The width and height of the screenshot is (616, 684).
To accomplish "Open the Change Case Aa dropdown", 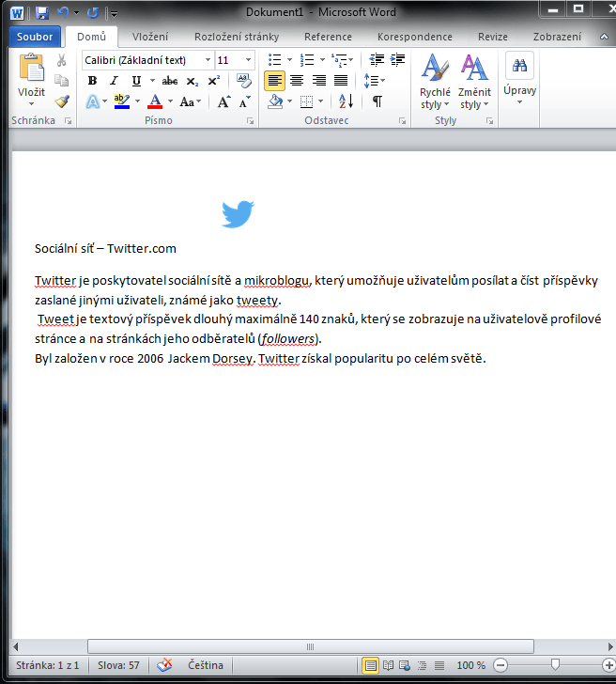I will (190, 102).
